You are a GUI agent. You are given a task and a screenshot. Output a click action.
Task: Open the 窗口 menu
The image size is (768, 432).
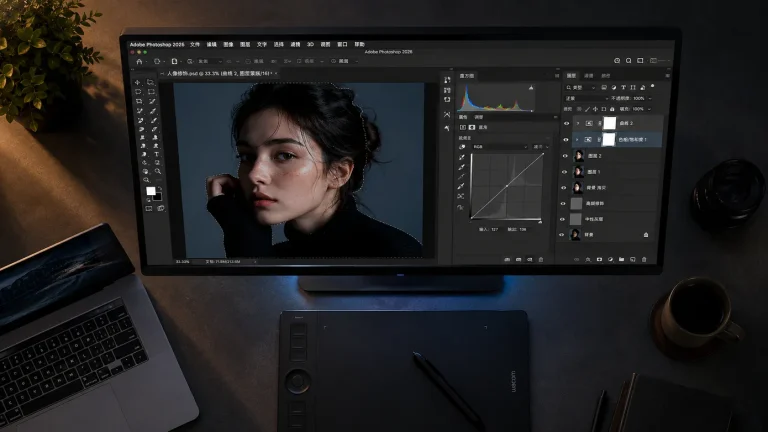[x=342, y=44]
